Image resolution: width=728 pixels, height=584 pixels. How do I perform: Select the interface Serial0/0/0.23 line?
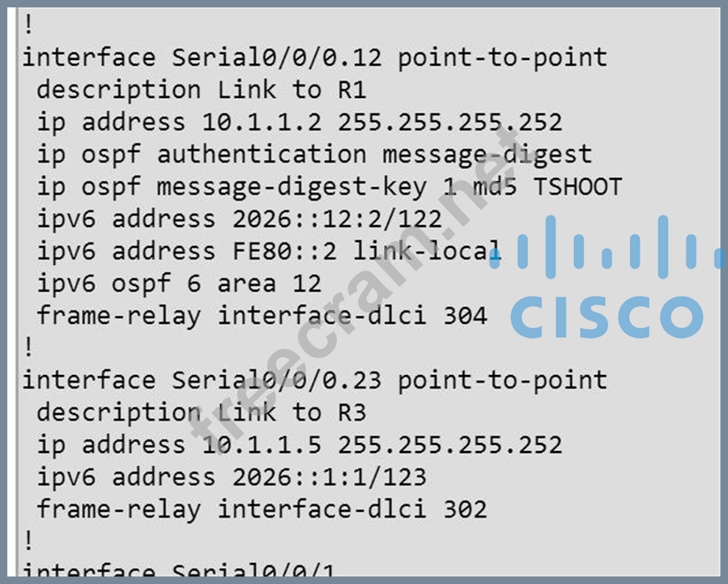point(314,380)
